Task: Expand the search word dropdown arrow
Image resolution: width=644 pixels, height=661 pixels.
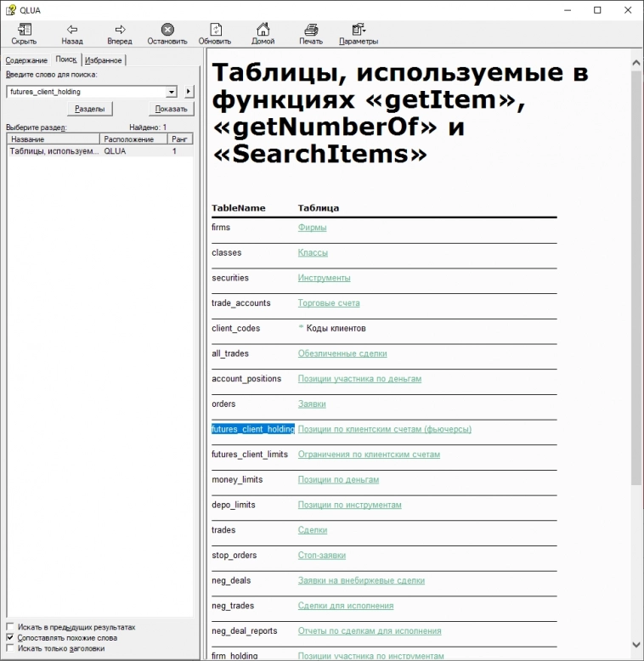Action: pos(172,92)
